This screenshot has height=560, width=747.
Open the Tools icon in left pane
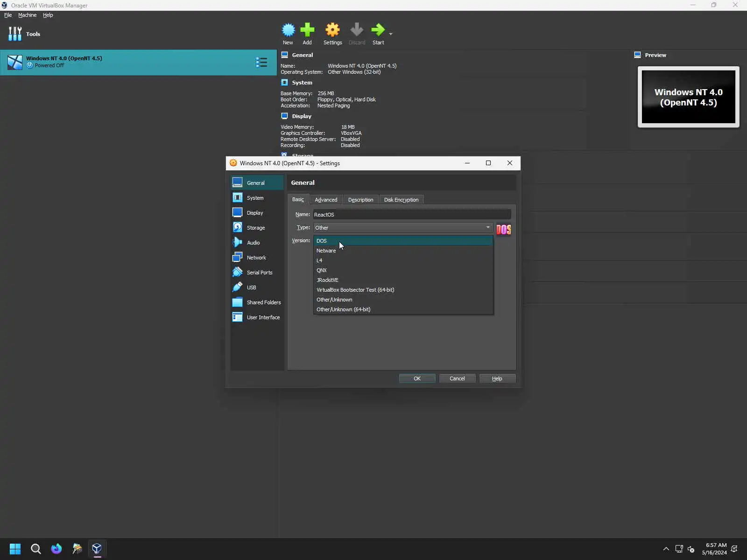click(15, 34)
